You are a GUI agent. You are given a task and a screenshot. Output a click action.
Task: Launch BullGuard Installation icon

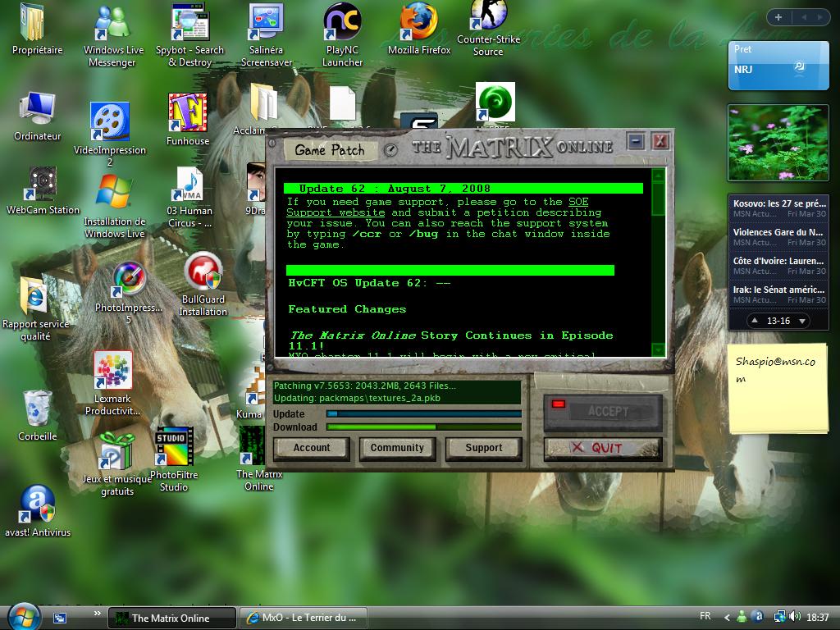[203, 284]
